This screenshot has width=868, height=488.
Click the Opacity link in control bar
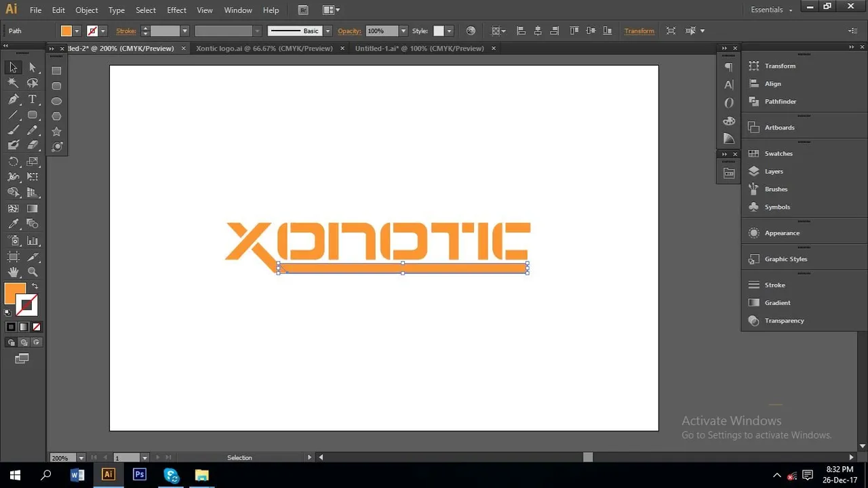click(x=350, y=30)
